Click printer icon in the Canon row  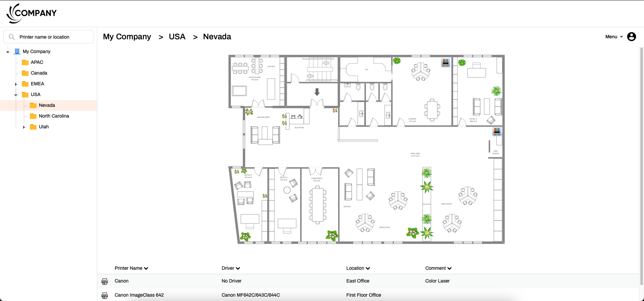(x=105, y=281)
